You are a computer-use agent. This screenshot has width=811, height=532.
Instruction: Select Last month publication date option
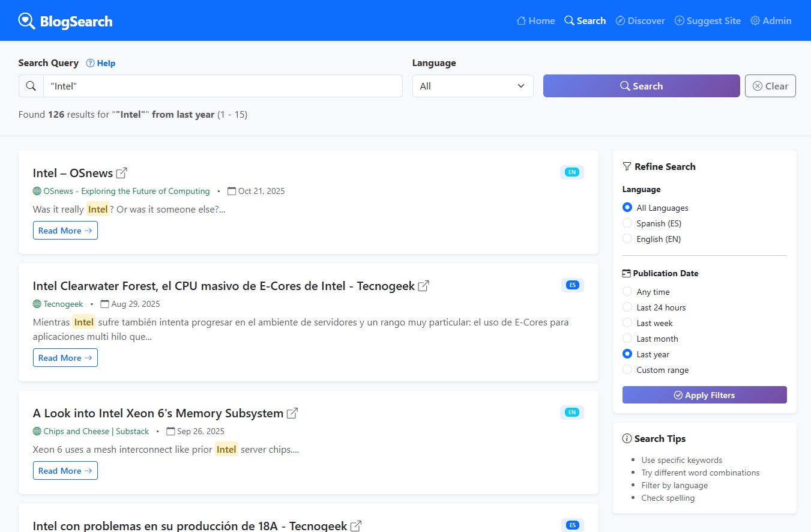click(627, 339)
